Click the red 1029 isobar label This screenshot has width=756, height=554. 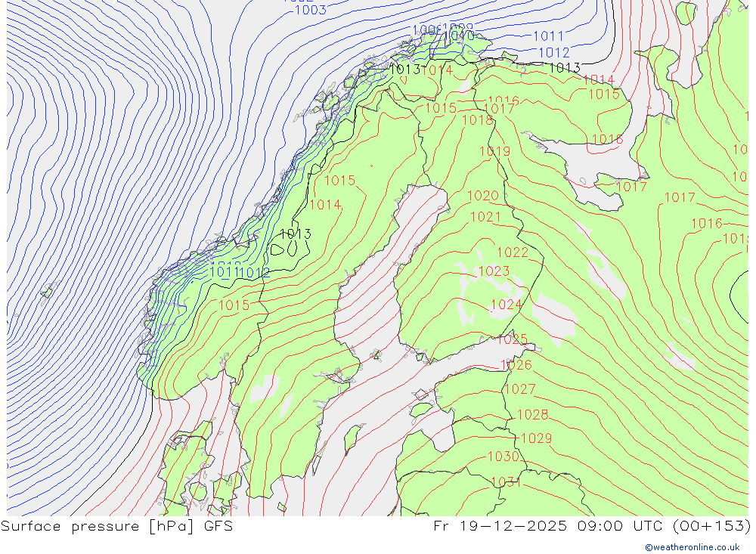(x=536, y=438)
